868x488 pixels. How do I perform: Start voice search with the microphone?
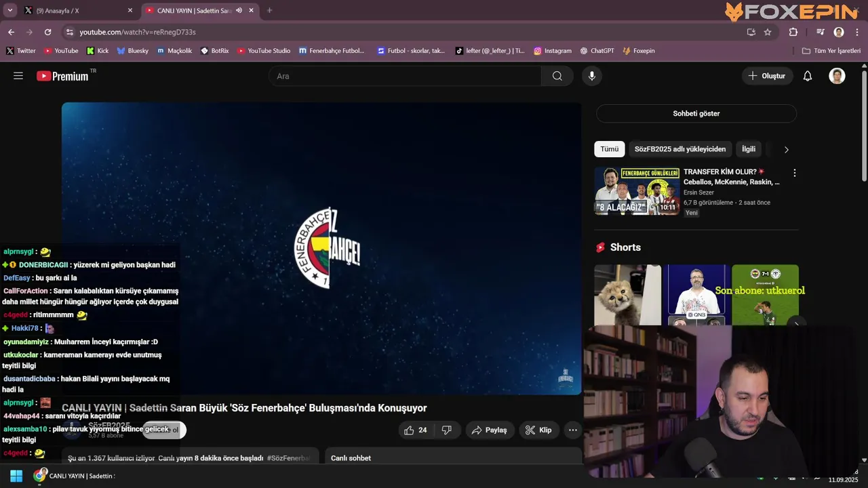pyautogui.click(x=592, y=76)
